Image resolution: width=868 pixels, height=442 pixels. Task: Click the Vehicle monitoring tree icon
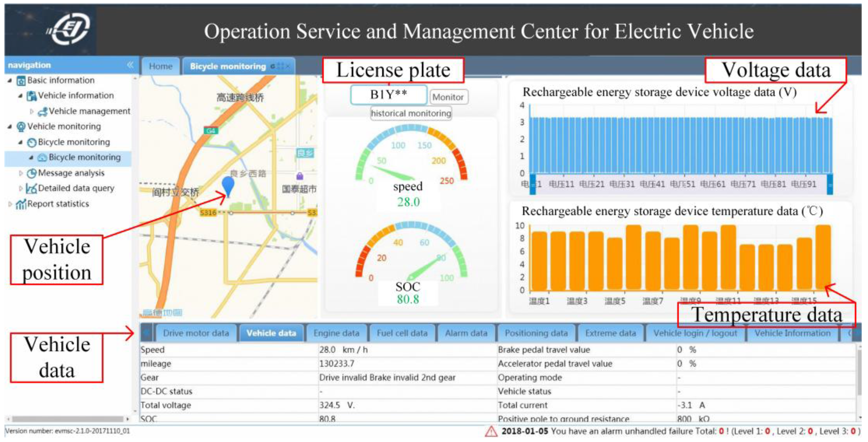click(x=21, y=127)
